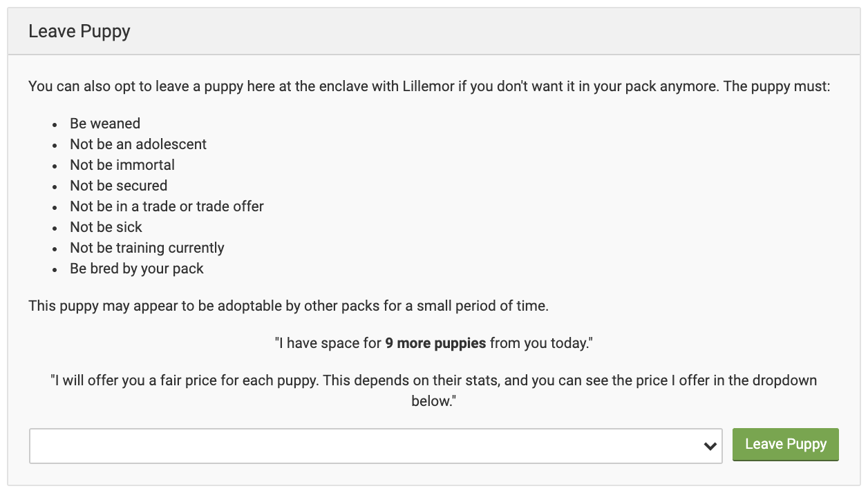Select the 'Not be an adolescent' line
This screenshot has width=868, height=493.
138,144
